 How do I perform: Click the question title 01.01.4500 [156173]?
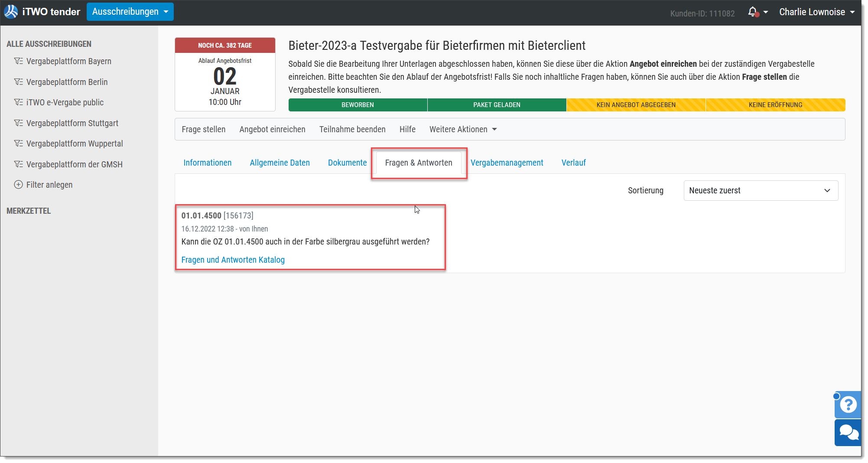217,215
